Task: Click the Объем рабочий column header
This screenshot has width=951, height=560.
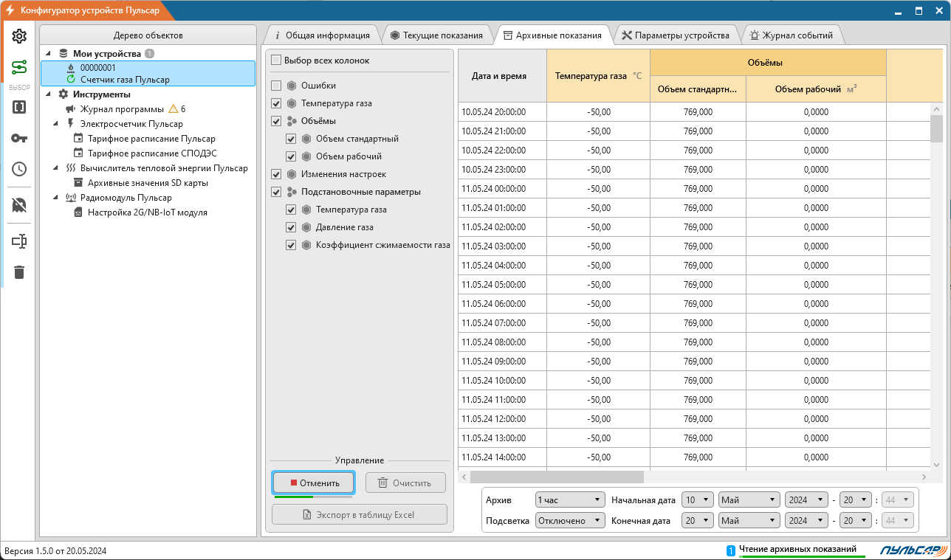Action: (816, 89)
